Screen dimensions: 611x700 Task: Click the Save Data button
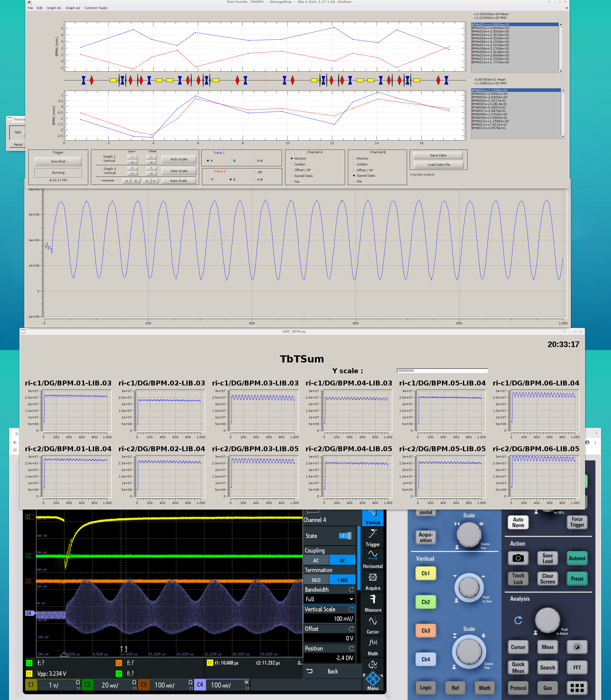point(438,155)
